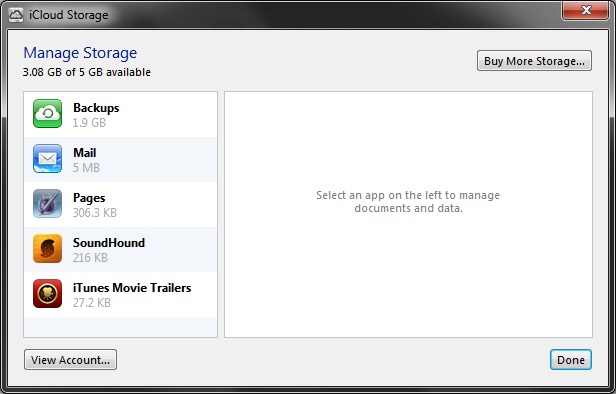Click the 216 KB SoundHound size
This screenshot has height=394, width=616.
[x=90, y=258]
